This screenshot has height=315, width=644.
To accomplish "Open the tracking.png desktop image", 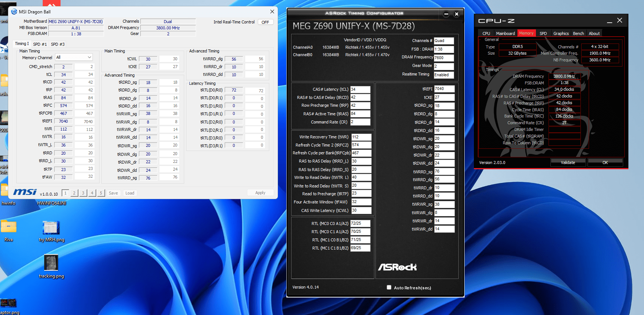I will (51, 266).
